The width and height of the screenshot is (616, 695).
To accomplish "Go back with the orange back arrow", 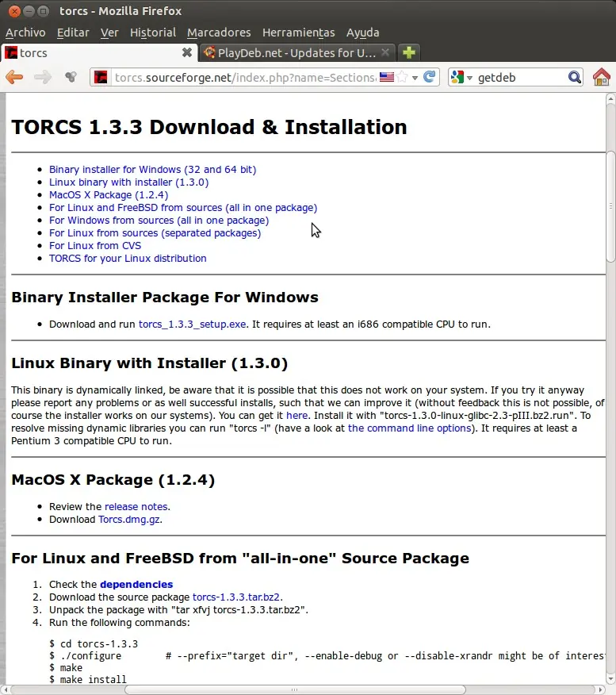I will pos(14,77).
